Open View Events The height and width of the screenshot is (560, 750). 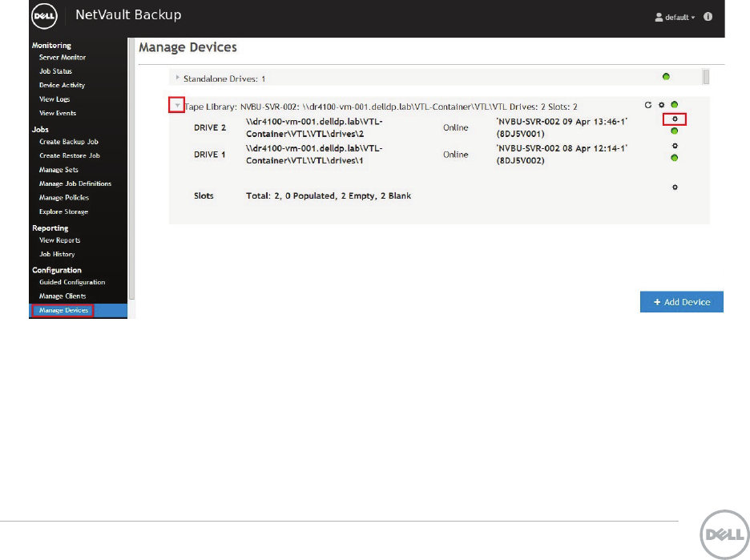pyautogui.click(x=58, y=113)
